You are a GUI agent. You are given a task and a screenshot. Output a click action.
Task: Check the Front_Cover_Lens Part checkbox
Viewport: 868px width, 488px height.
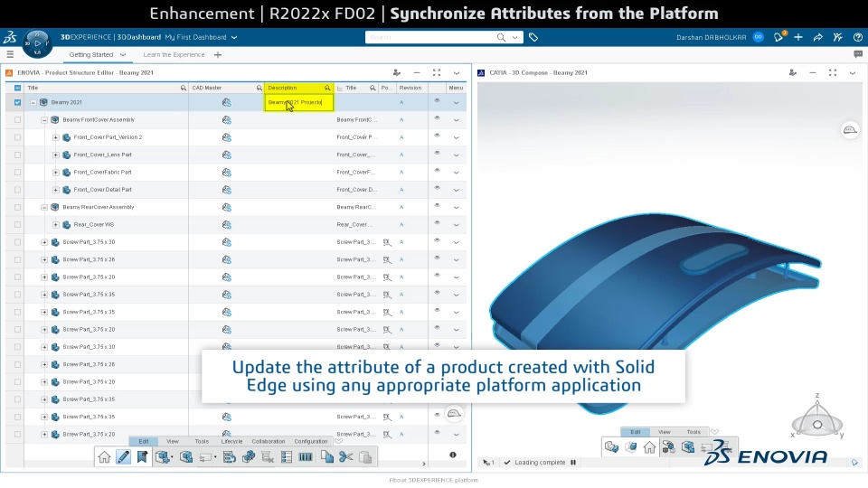coord(18,155)
